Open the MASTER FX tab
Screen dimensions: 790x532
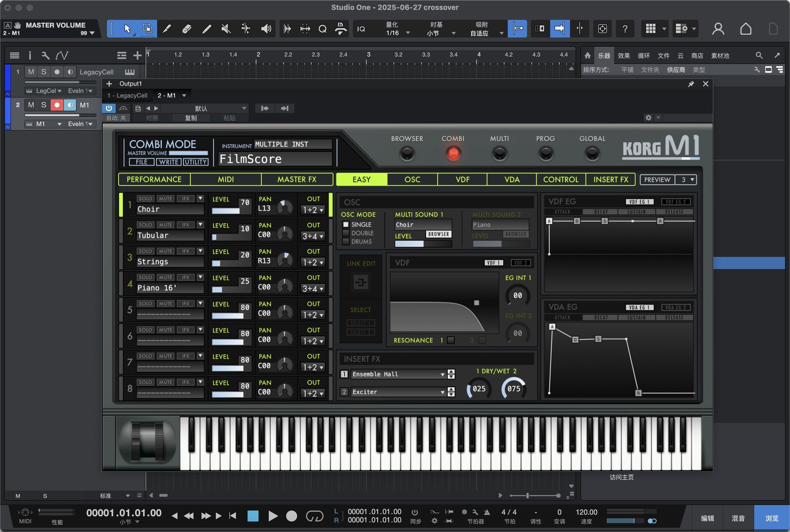pyautogui.click(x=297, y=179)
